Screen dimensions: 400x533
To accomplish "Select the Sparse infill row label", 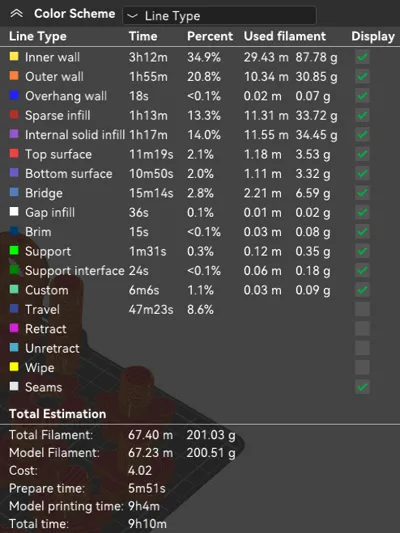I will pos(58,116).
